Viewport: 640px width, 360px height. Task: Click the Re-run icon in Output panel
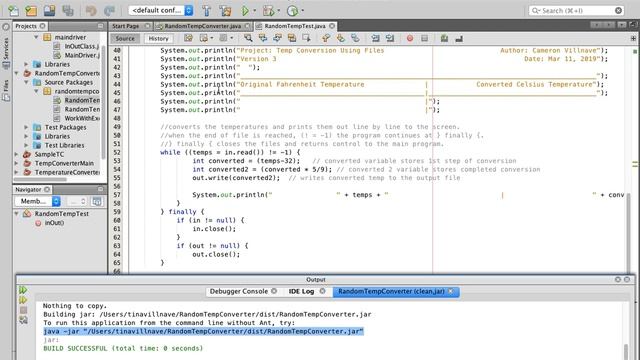(x=23, y=290)
